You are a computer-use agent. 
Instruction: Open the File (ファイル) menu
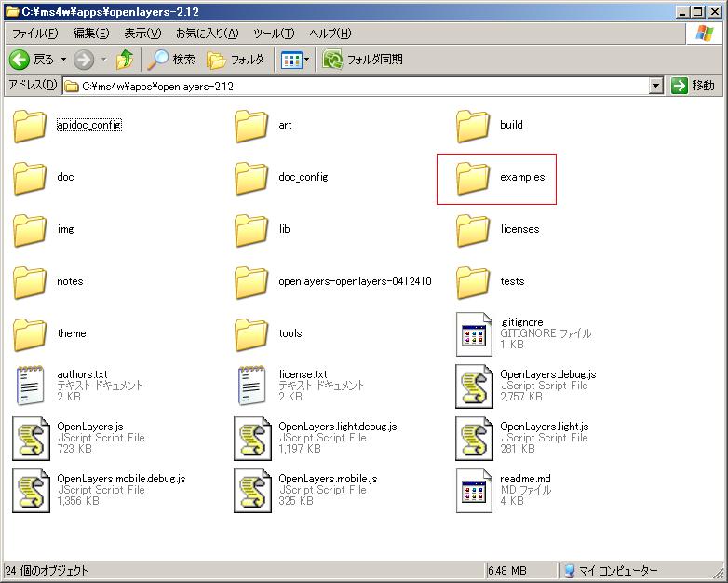[34, 34]
